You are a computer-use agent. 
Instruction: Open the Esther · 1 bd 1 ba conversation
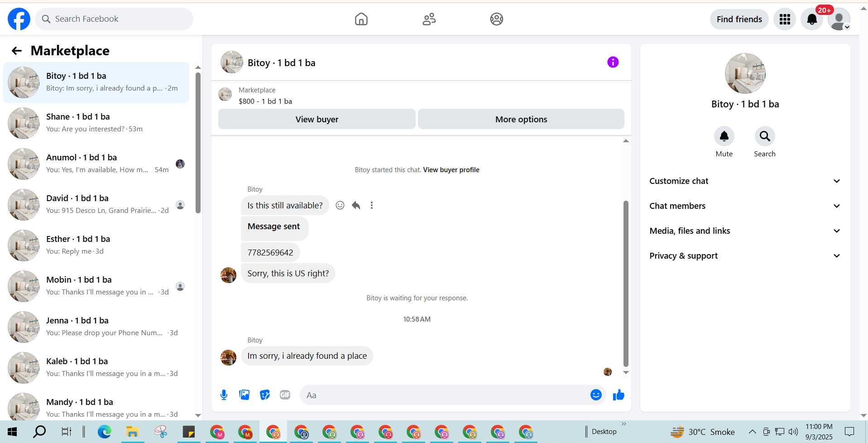coord(96,246)
